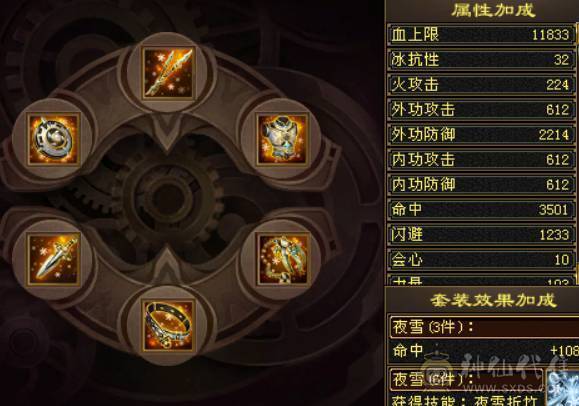The image size is (579, 406).
Task: Click the 会心 10 attribute row
Action: click(481, 260)
